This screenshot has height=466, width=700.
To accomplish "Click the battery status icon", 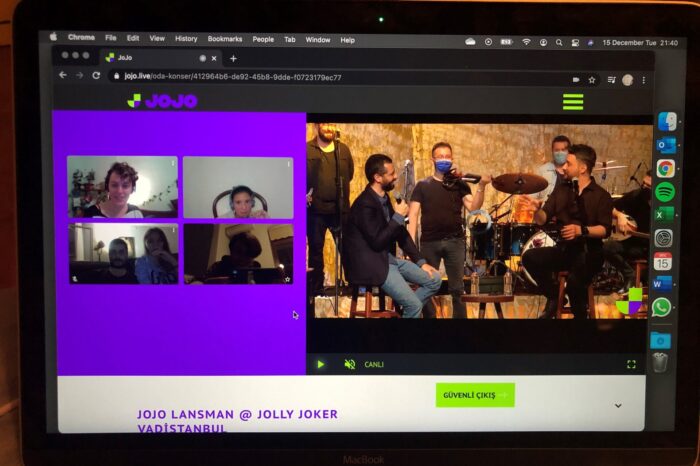I will (506, 42).
